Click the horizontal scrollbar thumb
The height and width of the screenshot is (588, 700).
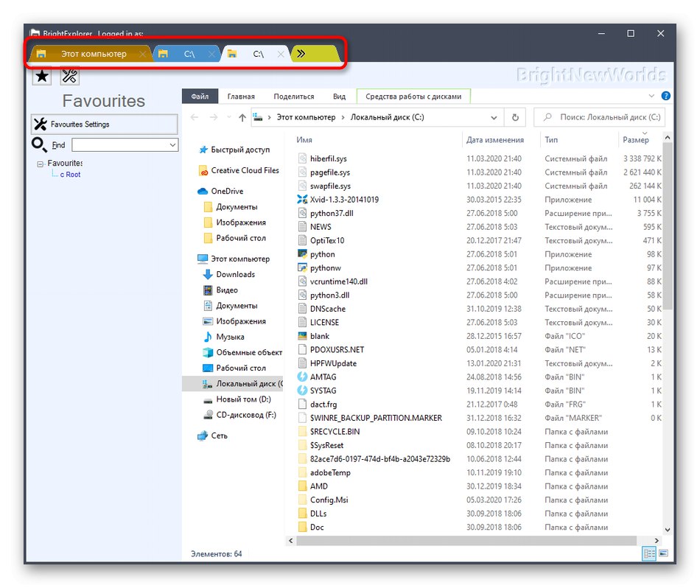click(466, 541)
